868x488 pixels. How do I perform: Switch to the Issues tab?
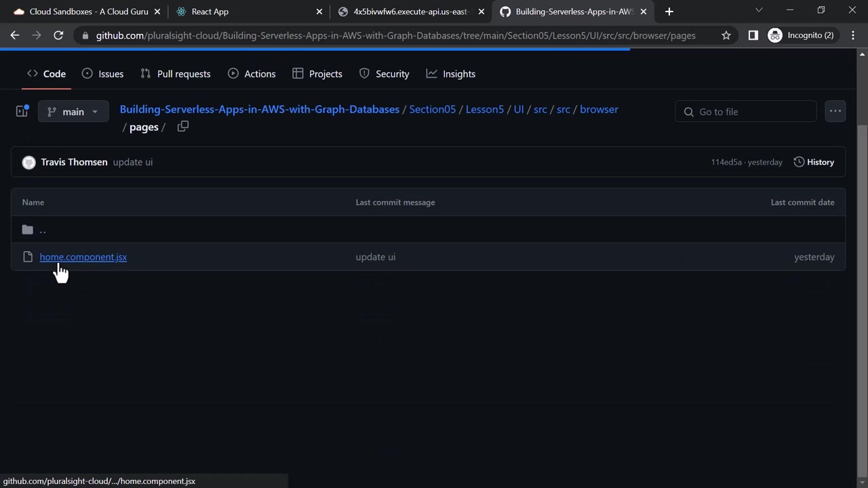click(x=102, y=74)
